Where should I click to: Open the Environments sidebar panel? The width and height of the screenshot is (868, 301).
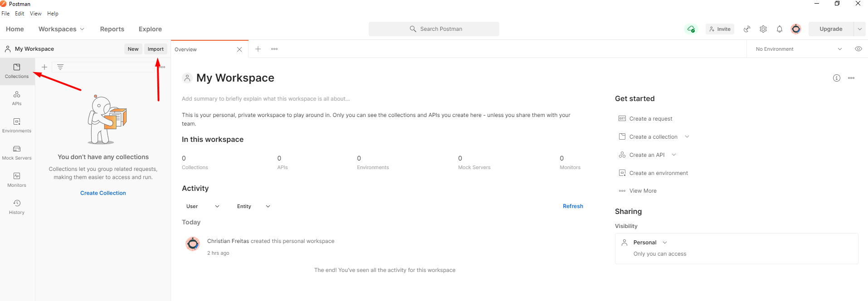point(17,126)
